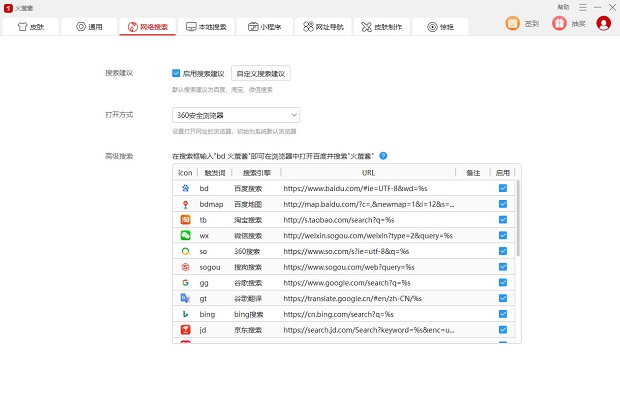Toggle the wx WeChat row checkbox
Viewport: 620px width, 393px height.
503,236
